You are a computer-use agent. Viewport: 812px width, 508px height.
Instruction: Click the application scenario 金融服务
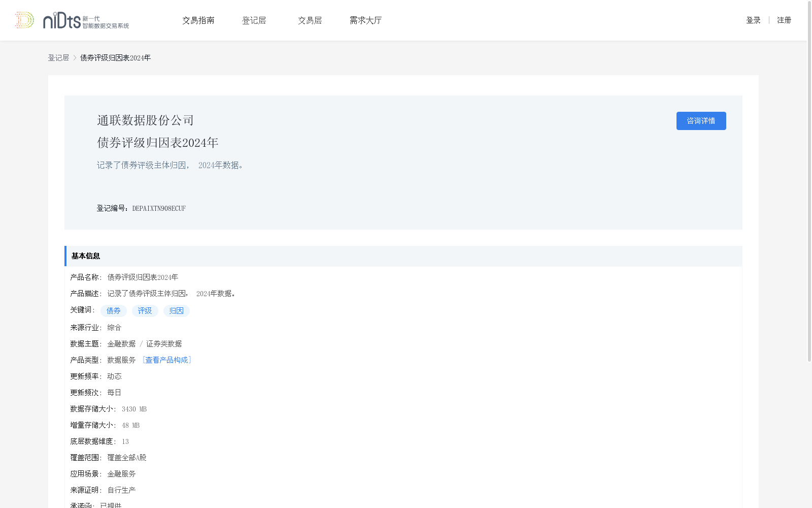tap(121, 474)
